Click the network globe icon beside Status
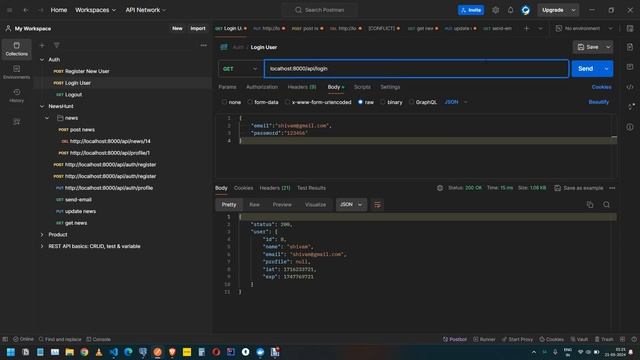This screenshot has width=640, height=360. point(440,188)
